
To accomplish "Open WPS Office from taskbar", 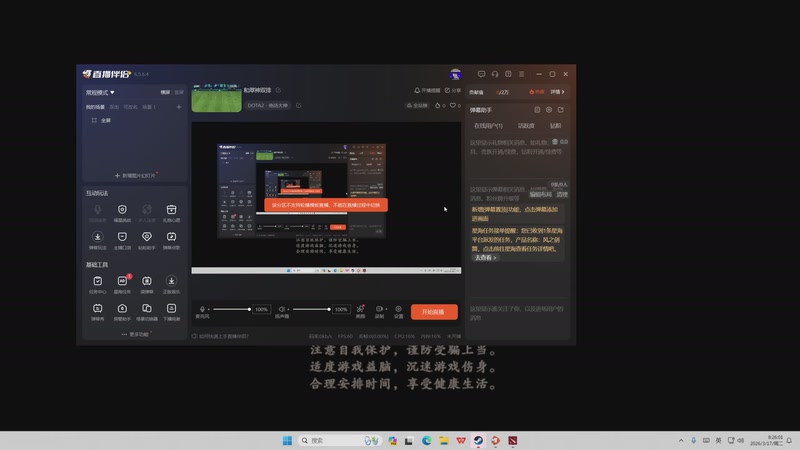I will coord(461,440).
